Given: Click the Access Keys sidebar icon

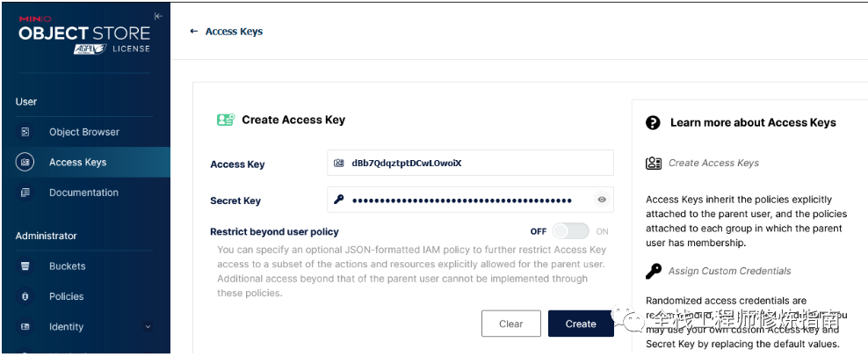Looking at the screenshot, I should [25, 163].
